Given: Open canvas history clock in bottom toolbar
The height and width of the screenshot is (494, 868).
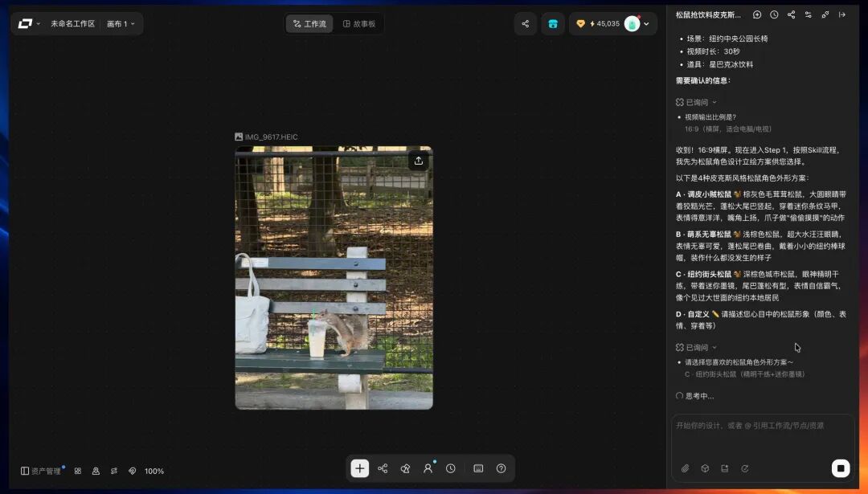Looking at the screenshot, I should click(x=451, y=468).
